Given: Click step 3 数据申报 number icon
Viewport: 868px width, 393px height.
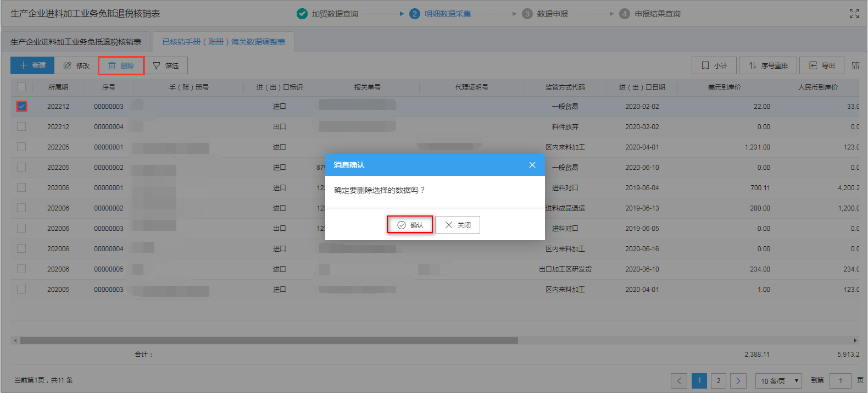Looking at the screenshot, I should (x=527, y=14).
